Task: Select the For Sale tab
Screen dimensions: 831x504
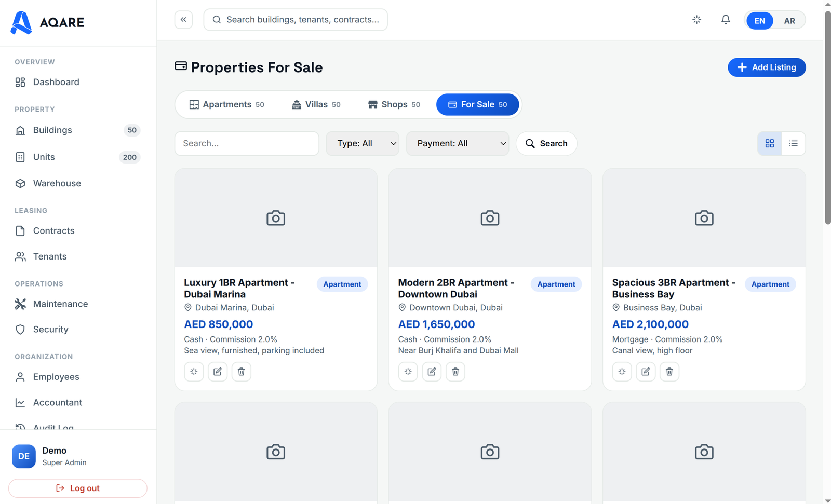Action: (478, 104)
